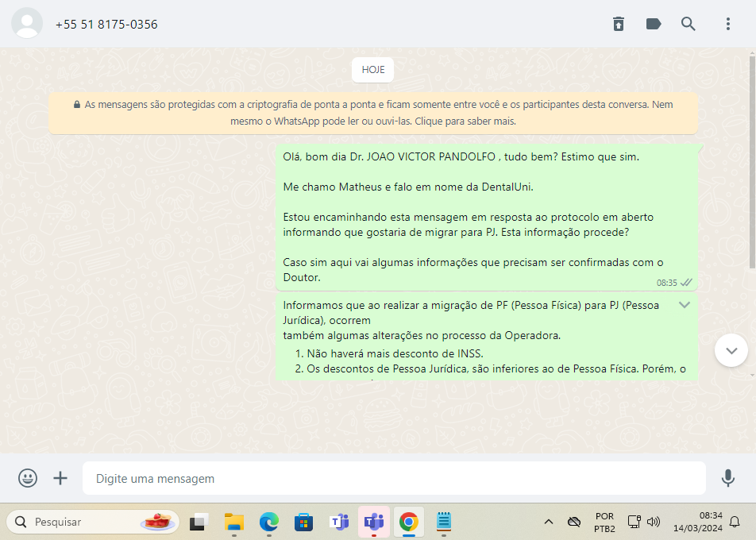The height and width of the screenshot is (540, 756).
Task: Open the attach plus menu
Action: (60, 478)
